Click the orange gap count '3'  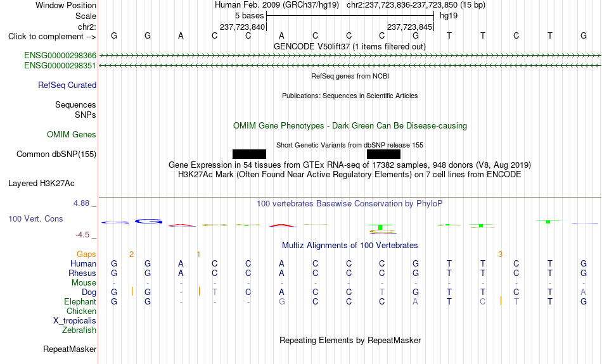tap(500, 254)
